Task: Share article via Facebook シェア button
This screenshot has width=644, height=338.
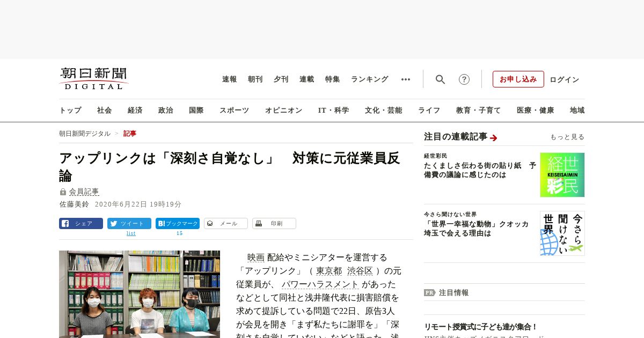Action: point(81,224)
